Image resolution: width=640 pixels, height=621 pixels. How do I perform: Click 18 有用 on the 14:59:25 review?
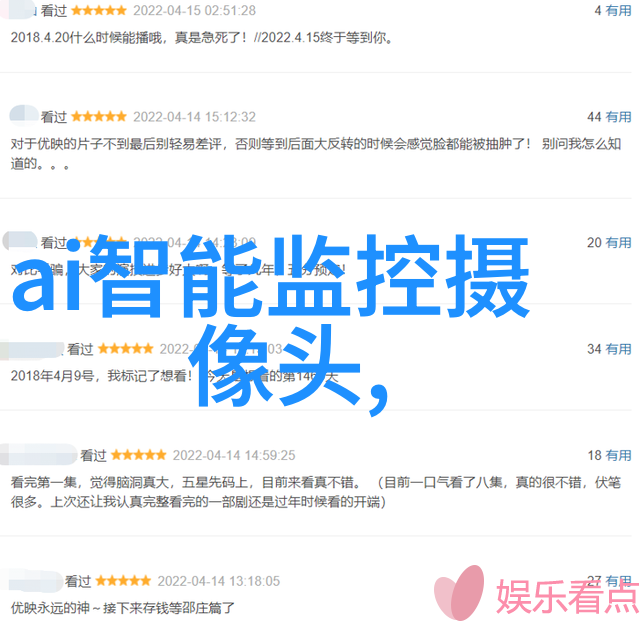(x=610, y=455)
